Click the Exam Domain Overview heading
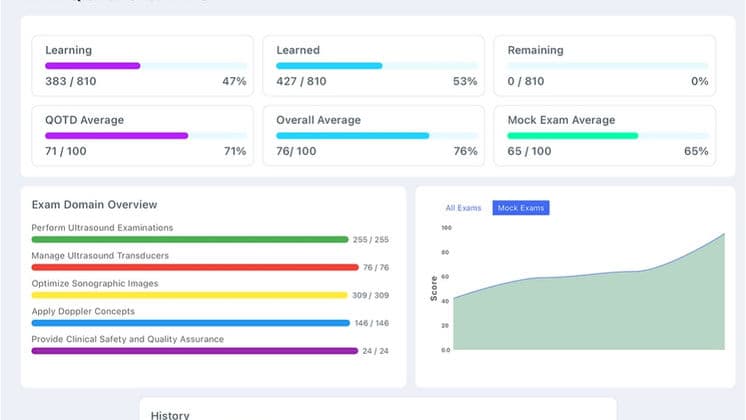 click(94, 205)
